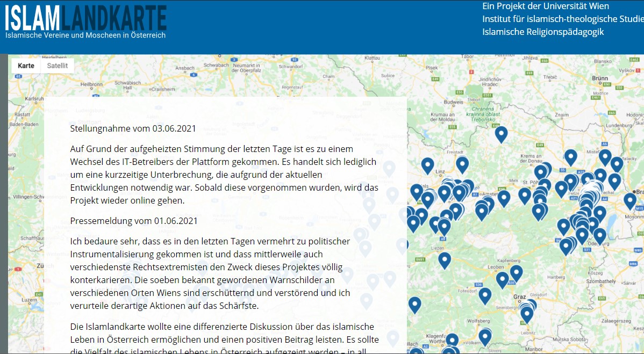The width and height of the screenshot is (644, 354).
Task: Select the Karte map view
Action: click(26, 66)
